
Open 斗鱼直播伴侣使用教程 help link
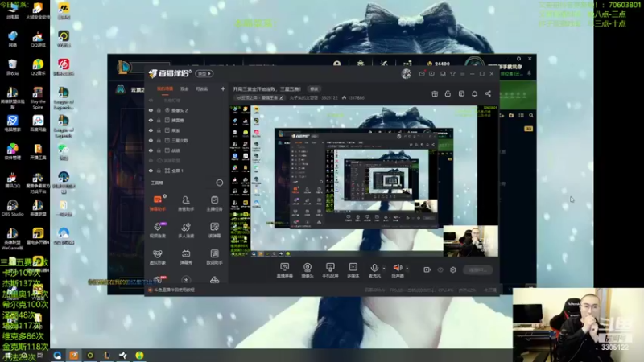pyautogui.click(x=174, y=290)
